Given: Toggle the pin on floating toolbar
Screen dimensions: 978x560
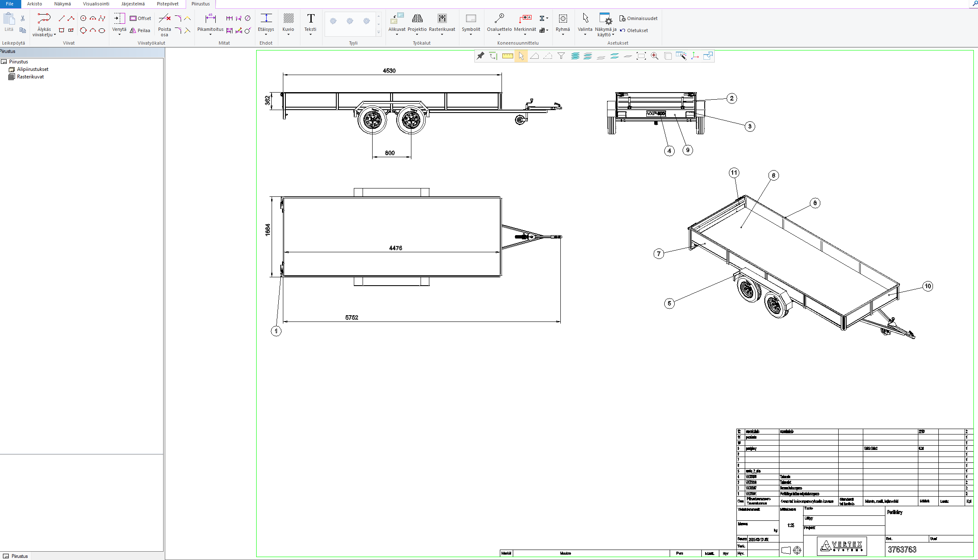Looking at the screenshot, I should click(481, 56).
